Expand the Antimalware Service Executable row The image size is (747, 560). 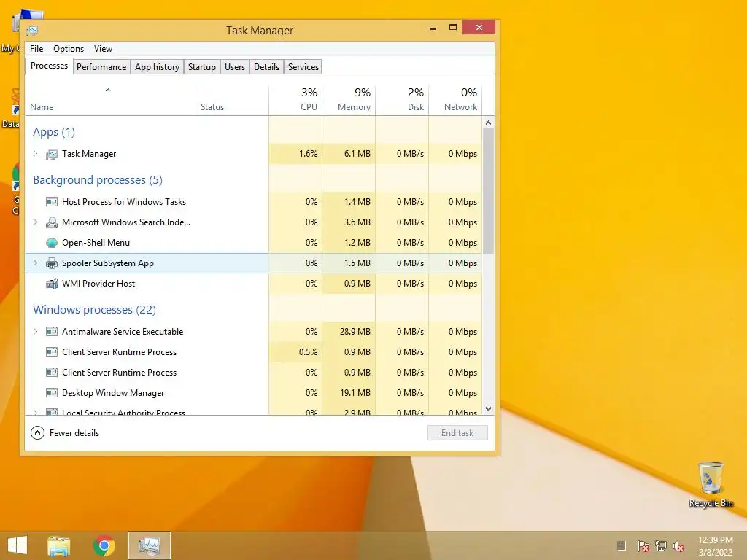35,332
